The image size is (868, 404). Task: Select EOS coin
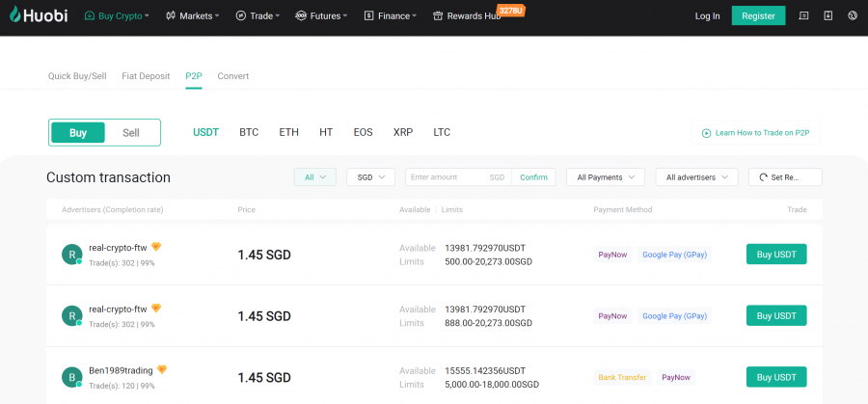tap(364, 132)
